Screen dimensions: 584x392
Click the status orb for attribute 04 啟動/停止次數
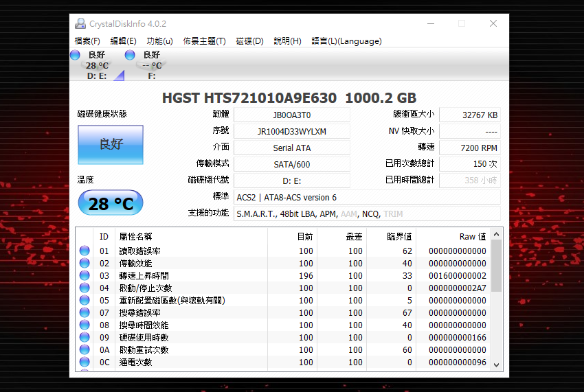85,288
